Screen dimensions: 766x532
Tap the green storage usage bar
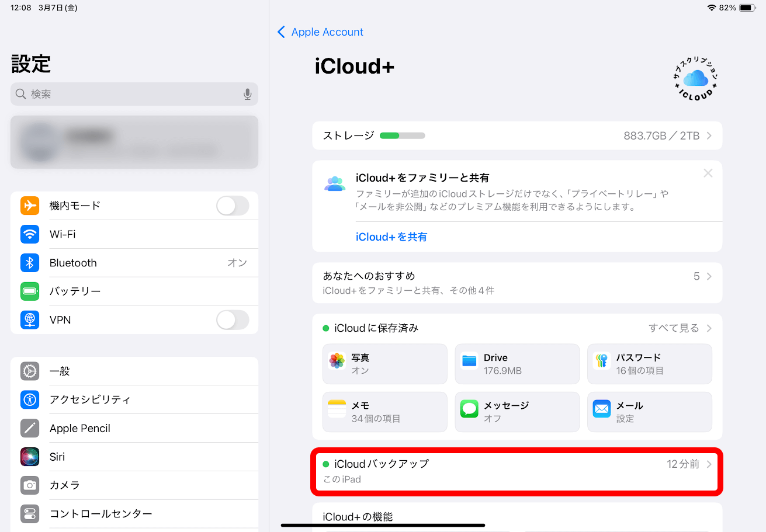402,135
